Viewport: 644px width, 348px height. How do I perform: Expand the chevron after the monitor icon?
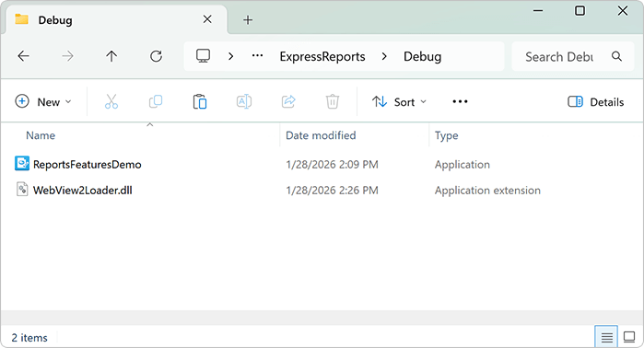coord(231,56)
